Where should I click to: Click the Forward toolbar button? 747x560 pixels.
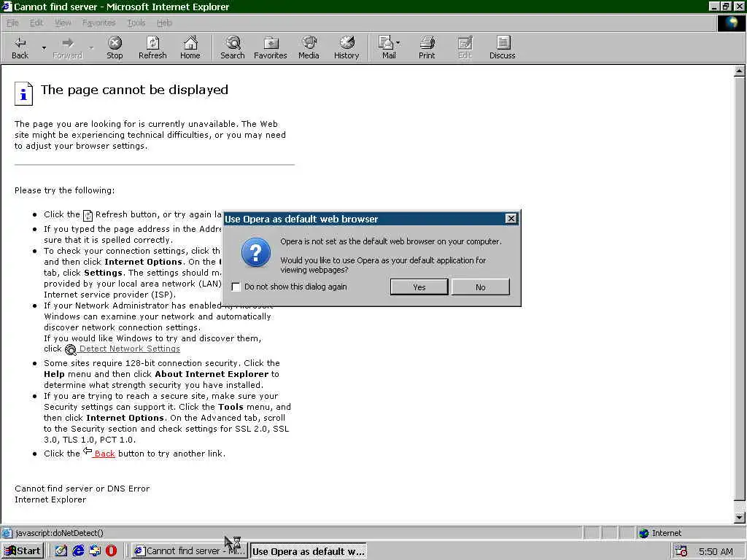tap(67, 47)
